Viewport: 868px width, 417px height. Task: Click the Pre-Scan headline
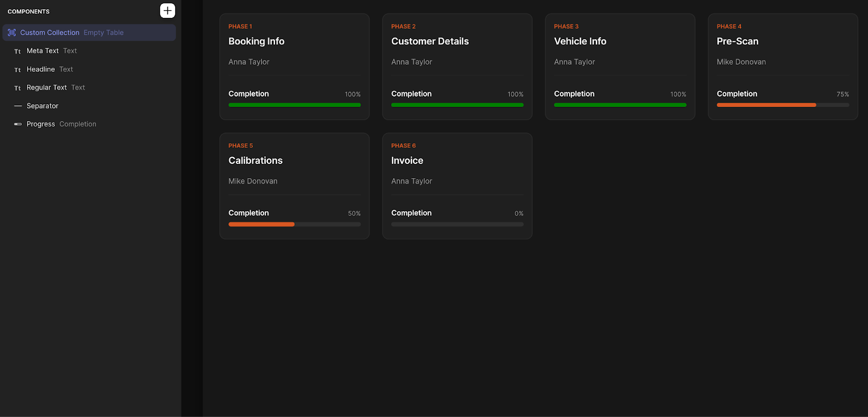pos(738,41)
